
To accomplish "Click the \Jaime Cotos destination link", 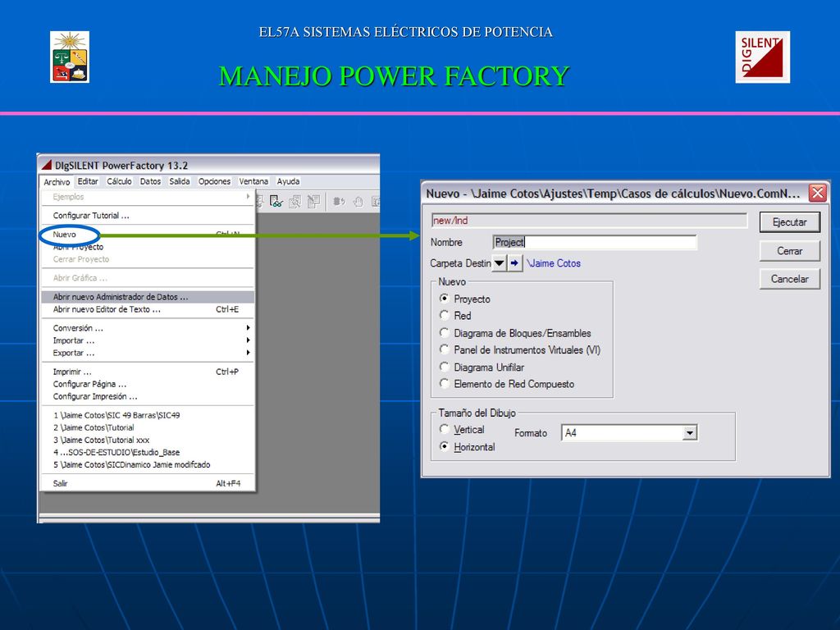I will 554,263.
